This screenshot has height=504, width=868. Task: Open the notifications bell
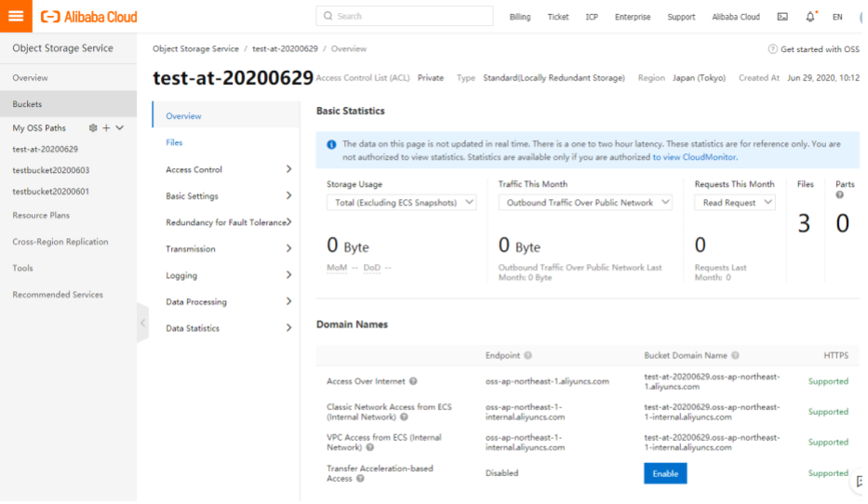click(x=810, y=17)
